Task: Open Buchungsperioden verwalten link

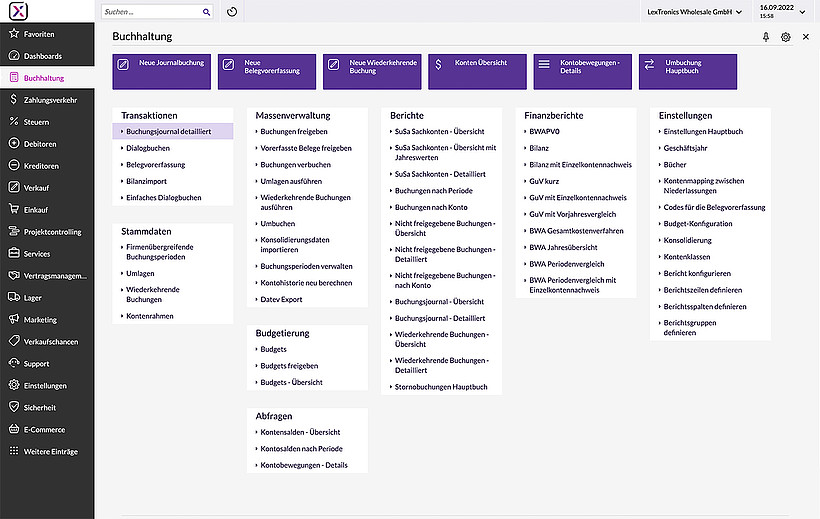Action: 306,266
